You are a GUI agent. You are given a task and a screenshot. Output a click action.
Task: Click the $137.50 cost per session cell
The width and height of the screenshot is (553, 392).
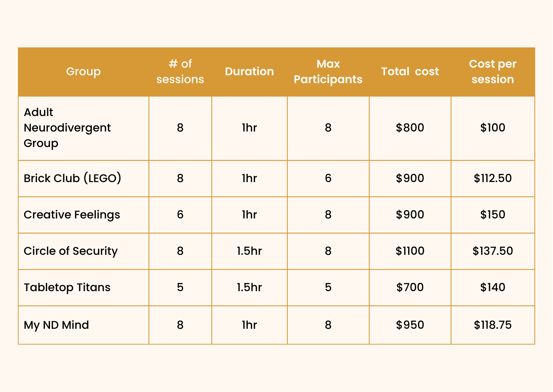[x=493, y=251]
